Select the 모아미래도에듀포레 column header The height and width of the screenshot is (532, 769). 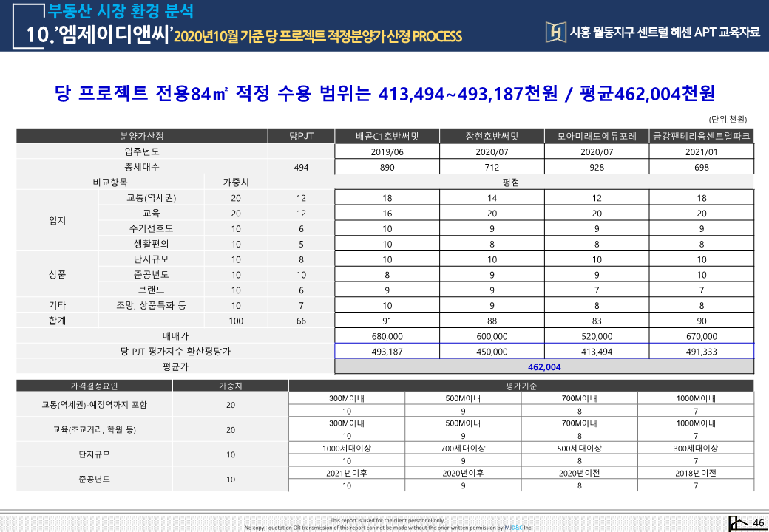(x=597, y=136)
